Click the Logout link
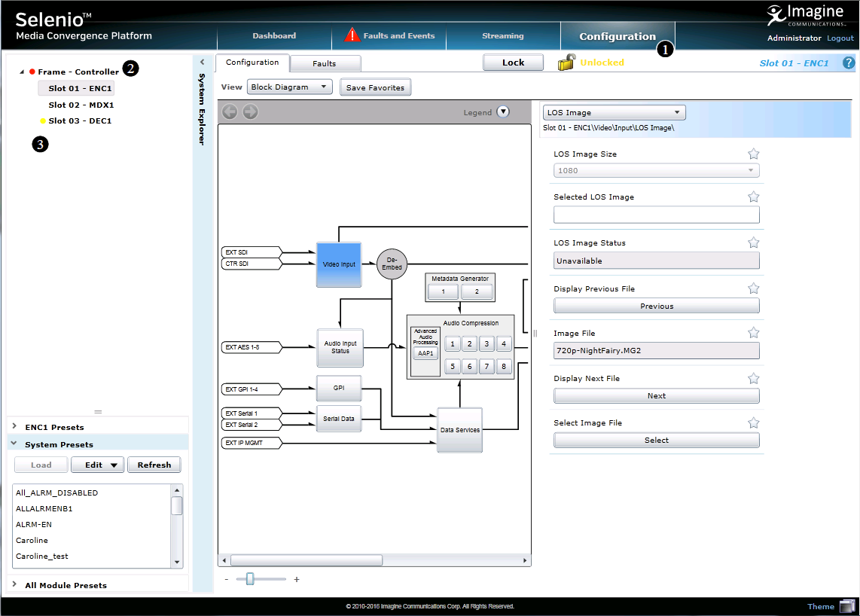 [x=840, y=38]
